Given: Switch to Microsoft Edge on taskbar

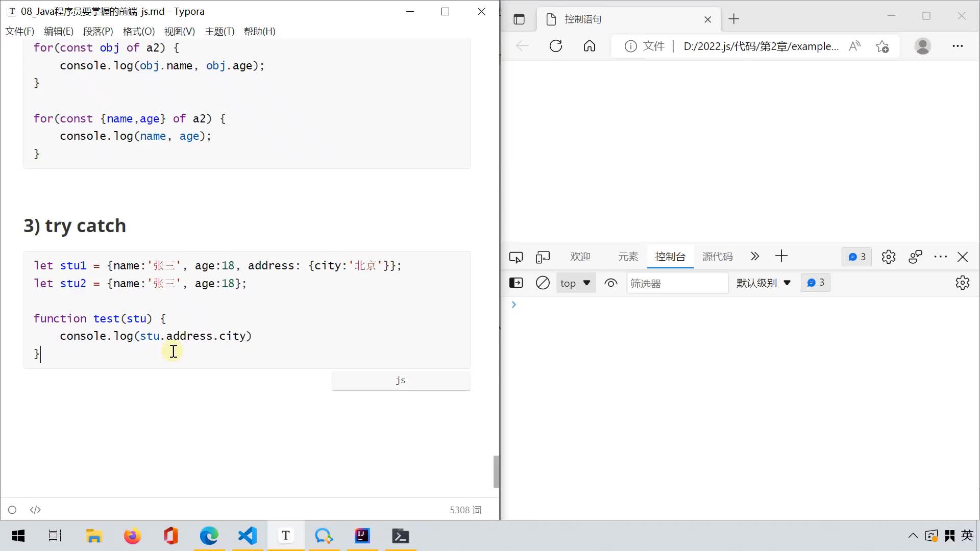Looking at the screenshot, I should 209,536.
